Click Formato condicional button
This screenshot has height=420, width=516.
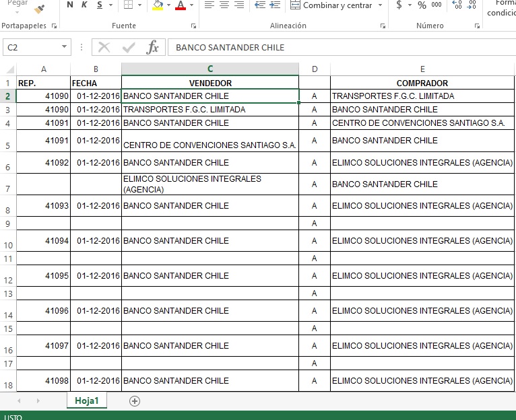502,8
